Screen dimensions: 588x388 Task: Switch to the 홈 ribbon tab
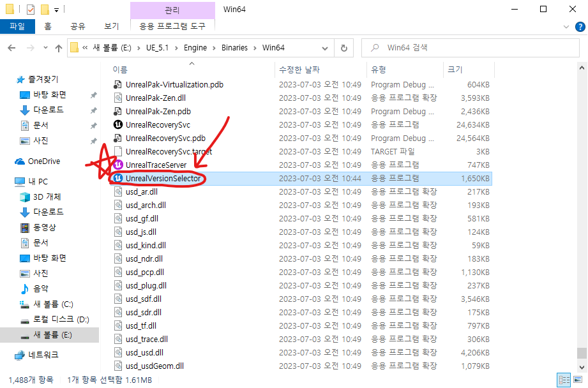pos(48,26)
